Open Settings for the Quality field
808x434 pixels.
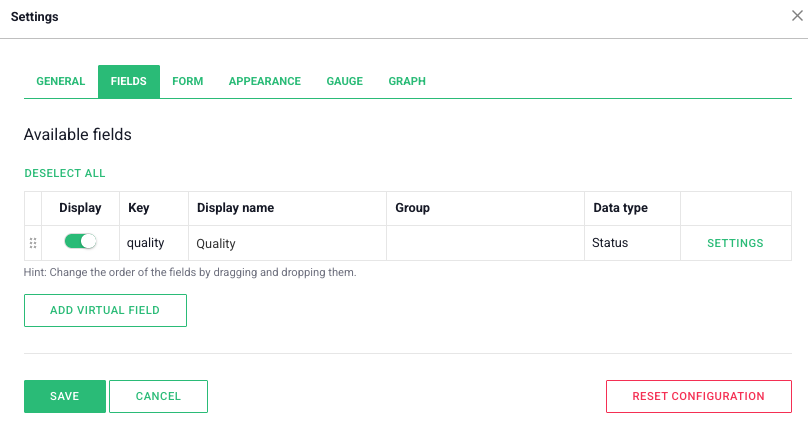(735, 243)
